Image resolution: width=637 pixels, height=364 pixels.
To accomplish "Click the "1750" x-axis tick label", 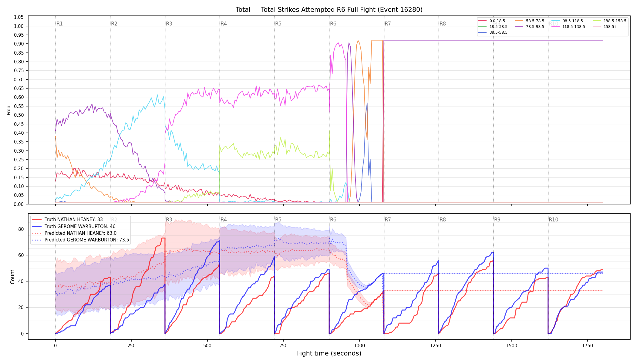I will click(588, 345).
